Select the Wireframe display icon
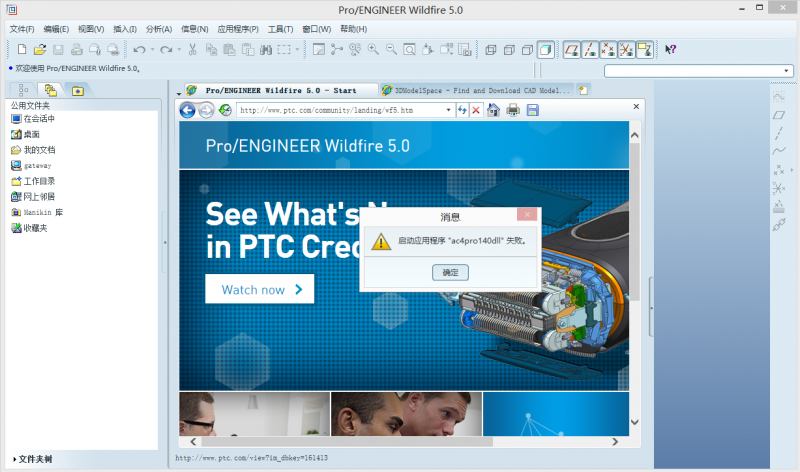The image size is (800, 472). 491,49
